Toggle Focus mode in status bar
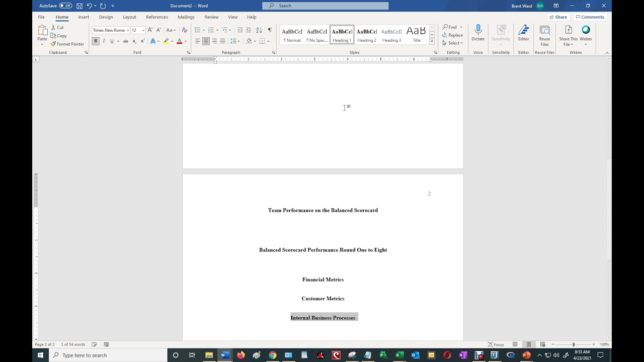The width and height of the screenshot is (644, 362). click(496, 344)
